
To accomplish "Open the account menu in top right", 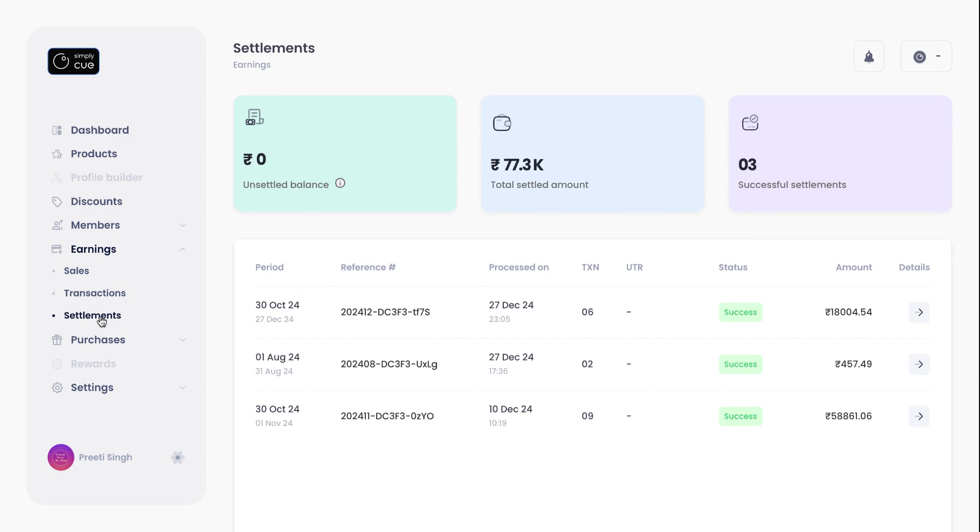I will (x=926, y=57).
